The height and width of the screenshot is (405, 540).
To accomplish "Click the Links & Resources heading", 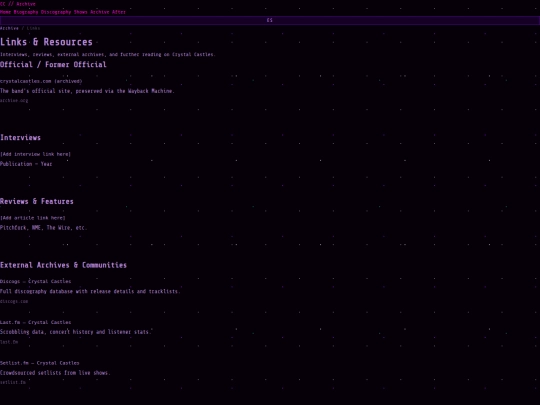I will pyautogui.click(x=46, y=42).
